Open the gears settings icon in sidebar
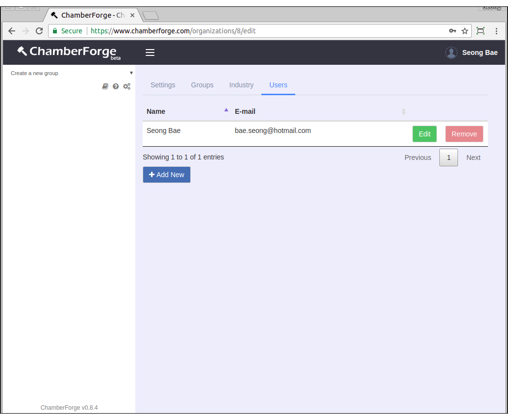The width and height of the screenshot is (508, 420). tap(127, 86)
